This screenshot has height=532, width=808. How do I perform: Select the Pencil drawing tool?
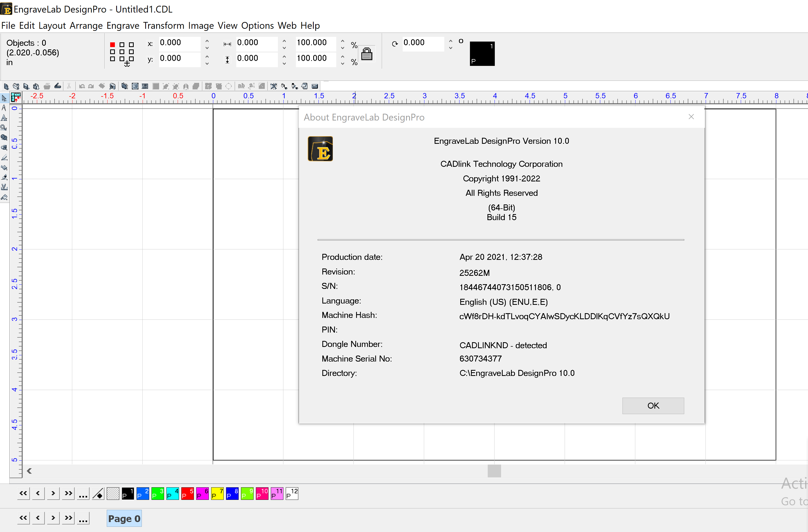[4, 157]
